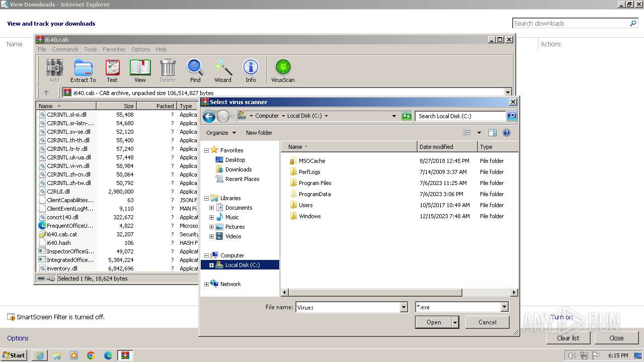
Task: Collapse the Favorites tree group
Action: 206,150
